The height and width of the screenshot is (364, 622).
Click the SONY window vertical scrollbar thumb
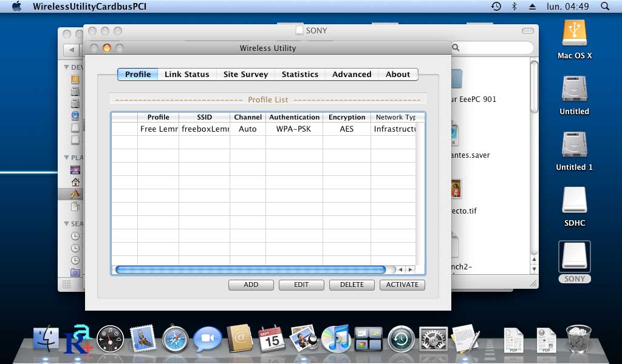[535, 87]
